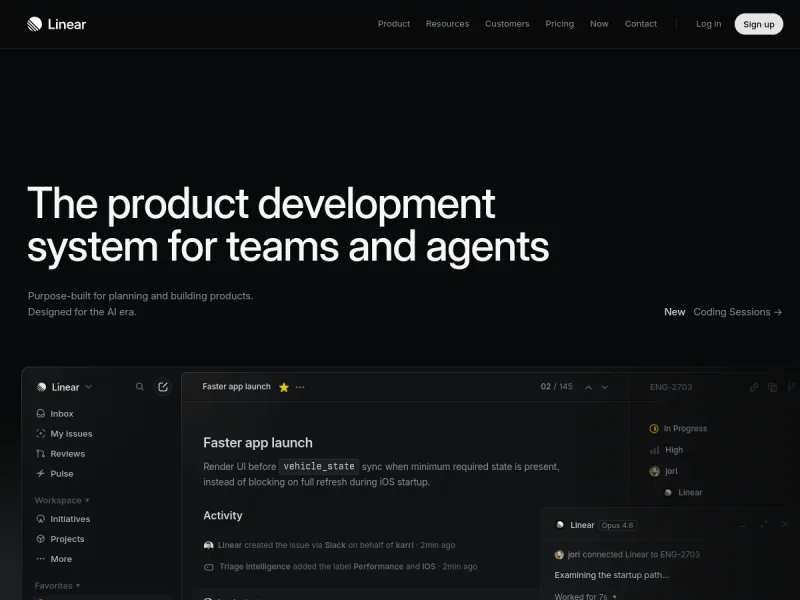Screen dimensions: 800x600
Task: Go to previous issue with up chevron
Action: pos(588,387)
